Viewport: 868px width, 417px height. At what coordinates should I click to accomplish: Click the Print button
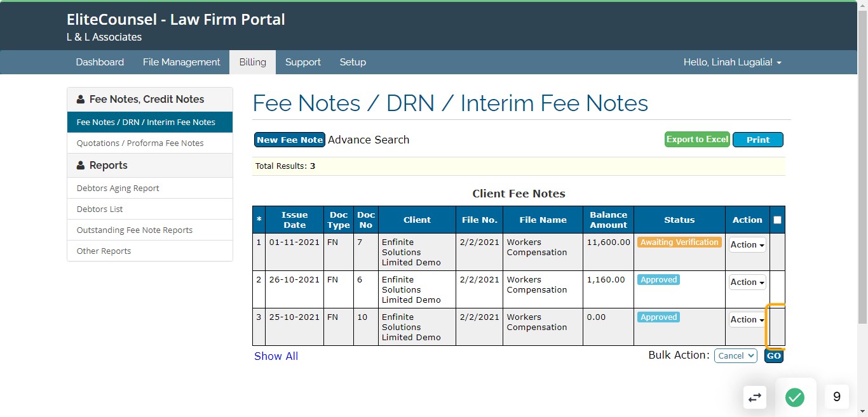pos(758,140)
